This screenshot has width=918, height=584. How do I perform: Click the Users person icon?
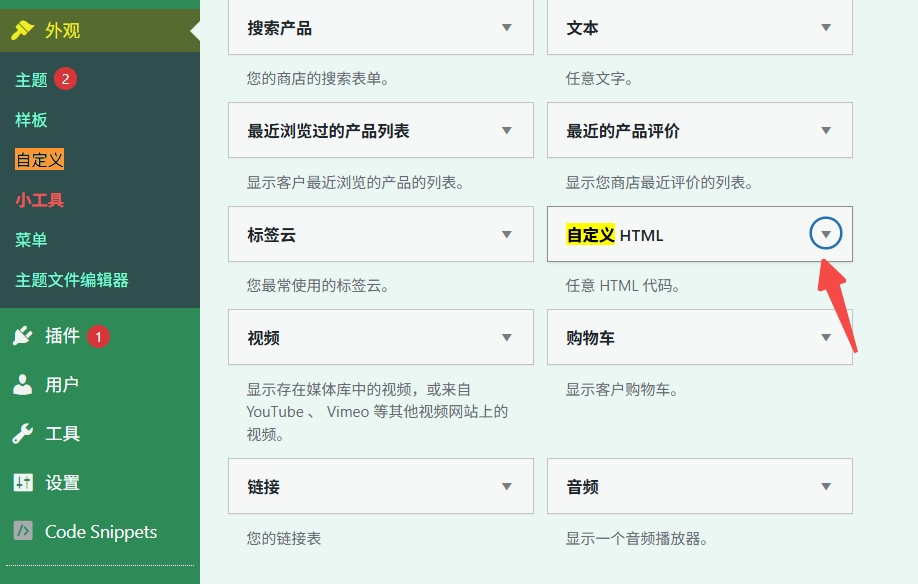pos(22,384)
